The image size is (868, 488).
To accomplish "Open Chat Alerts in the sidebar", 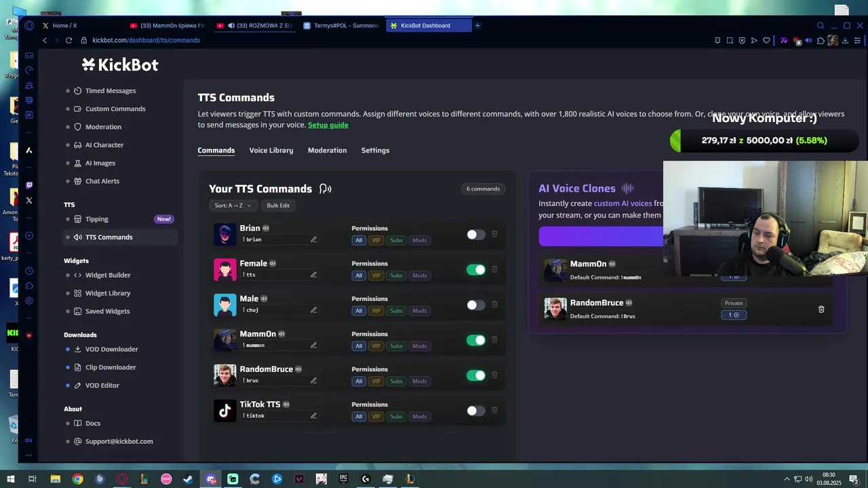I will coord(102,181).
